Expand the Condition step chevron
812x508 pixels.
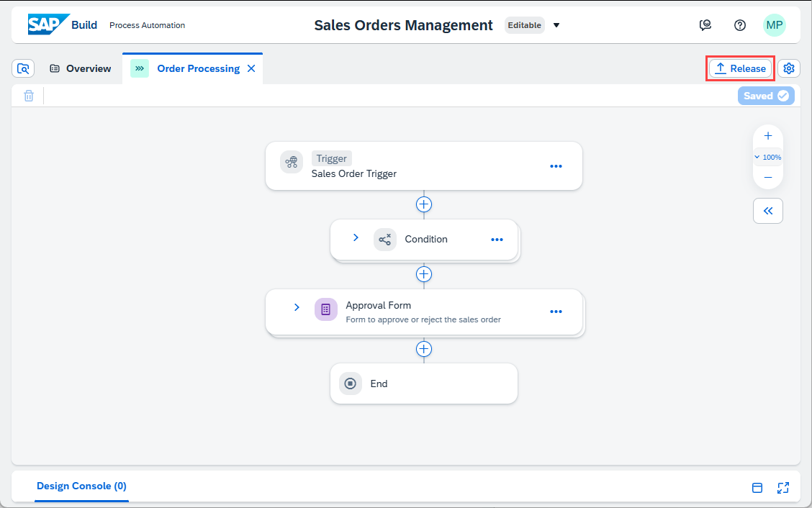(x=356, y=237)
